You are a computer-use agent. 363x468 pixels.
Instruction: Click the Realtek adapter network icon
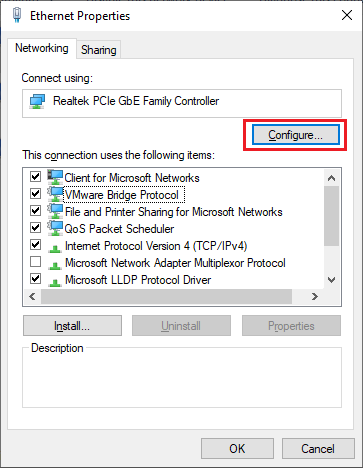pos(37,101)
